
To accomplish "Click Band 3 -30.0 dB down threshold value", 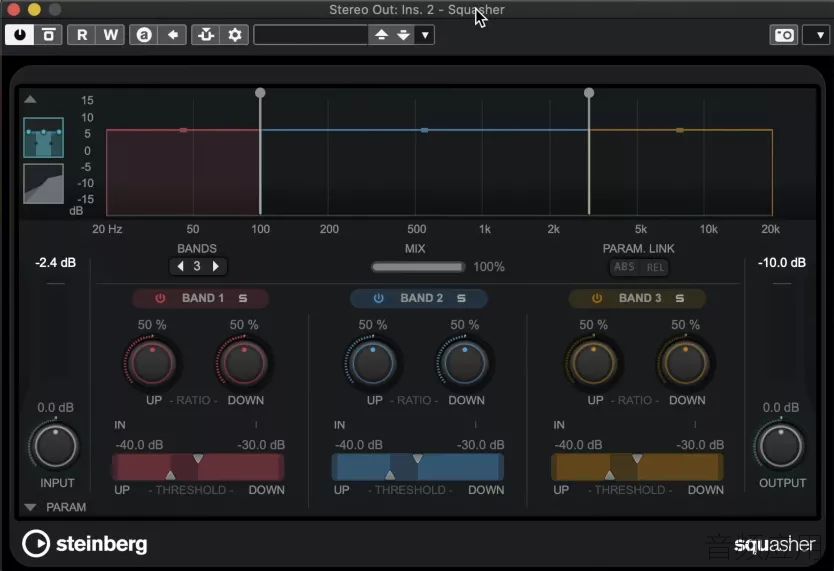I will [x=699, y=445].
